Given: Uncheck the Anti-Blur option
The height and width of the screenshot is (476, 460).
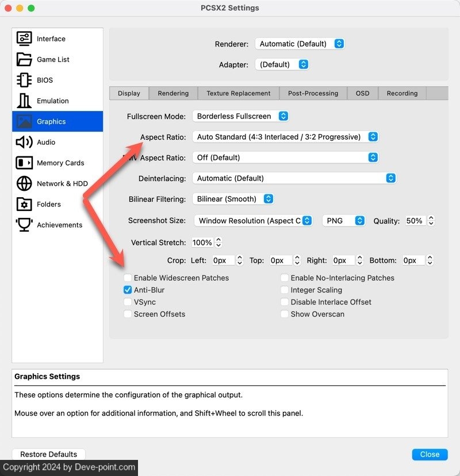Looking at the screenshot, I should [x=128, y=290].
